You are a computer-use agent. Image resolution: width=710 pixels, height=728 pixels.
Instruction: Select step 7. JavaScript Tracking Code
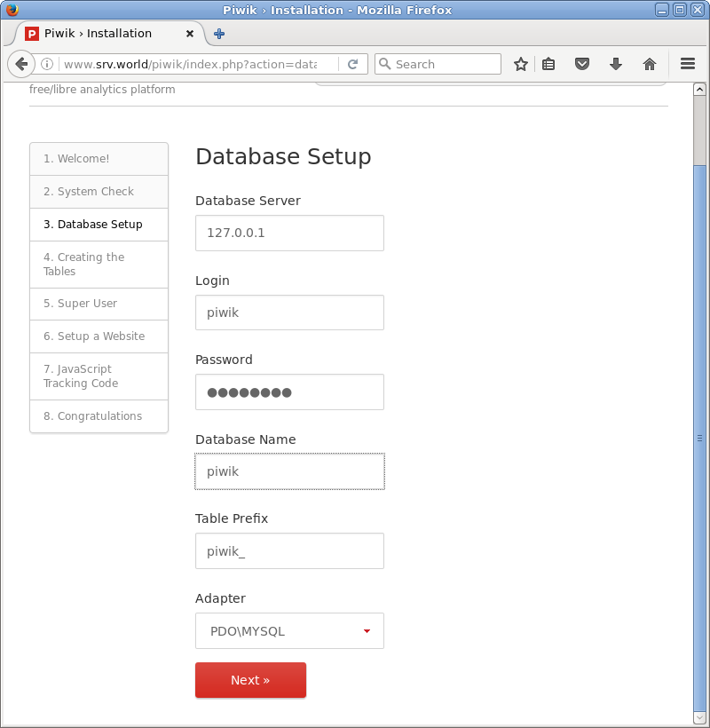point(99,376)
